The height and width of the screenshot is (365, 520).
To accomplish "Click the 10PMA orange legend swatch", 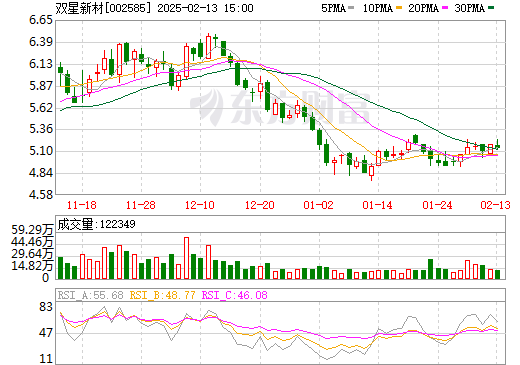I will 399,8.
